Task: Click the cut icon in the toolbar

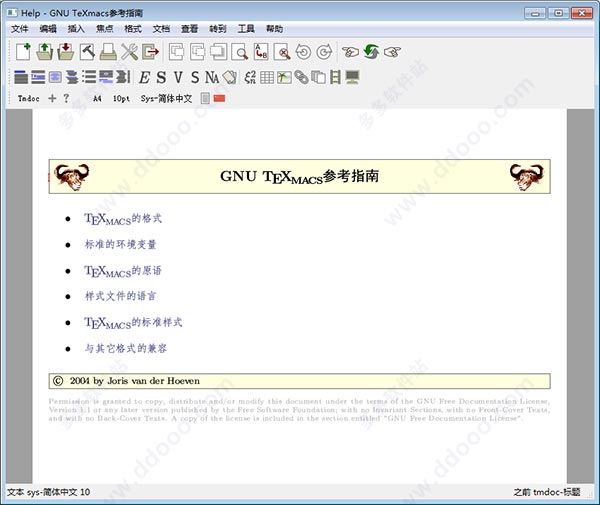Action: [x=176, y=52]
